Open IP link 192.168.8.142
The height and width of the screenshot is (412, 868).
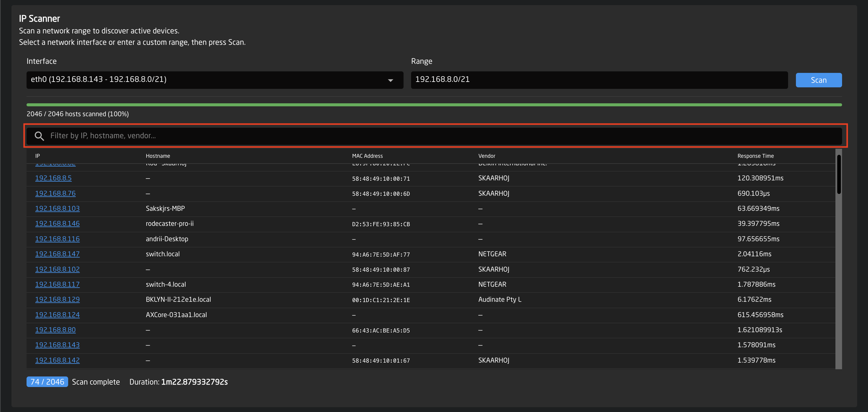57,360
